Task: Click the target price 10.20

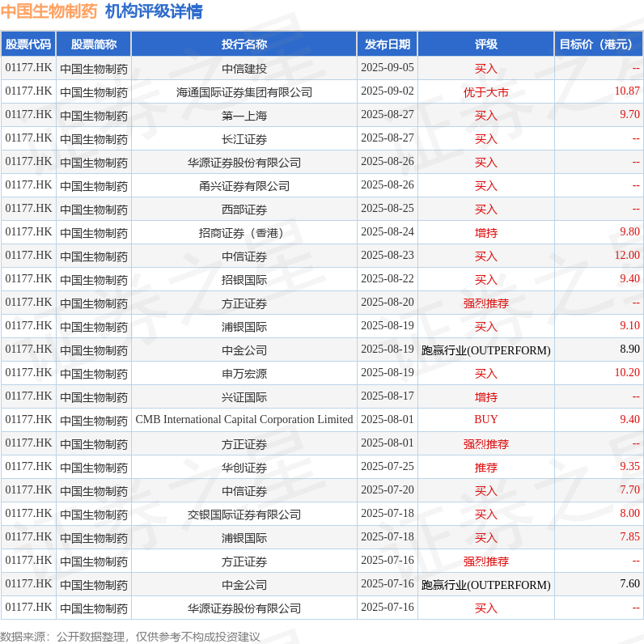Action: click(627, 372)
